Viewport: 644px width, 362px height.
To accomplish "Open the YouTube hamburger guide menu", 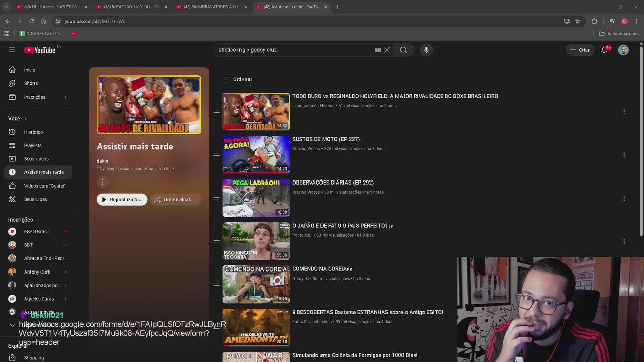I will click(x=12, y=50).
